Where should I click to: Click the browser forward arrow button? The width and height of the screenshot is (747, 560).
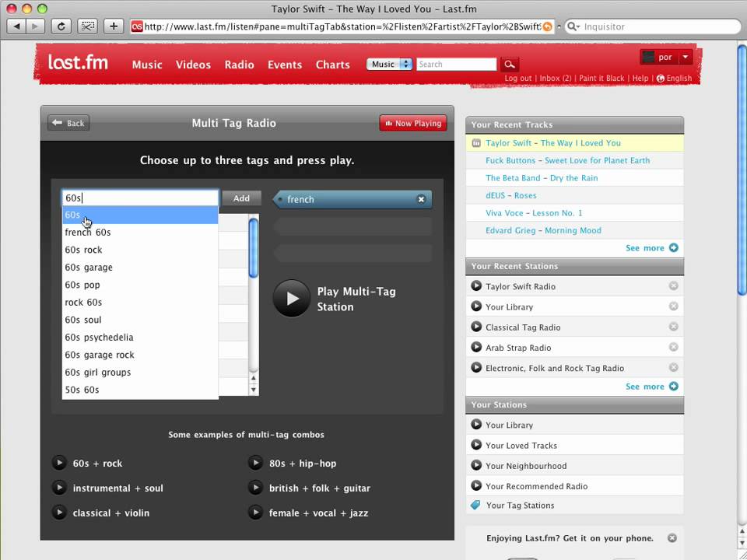35,26
